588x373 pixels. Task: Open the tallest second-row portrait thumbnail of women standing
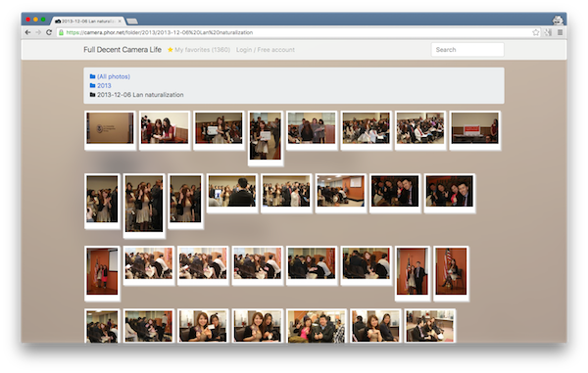[144, 206]
